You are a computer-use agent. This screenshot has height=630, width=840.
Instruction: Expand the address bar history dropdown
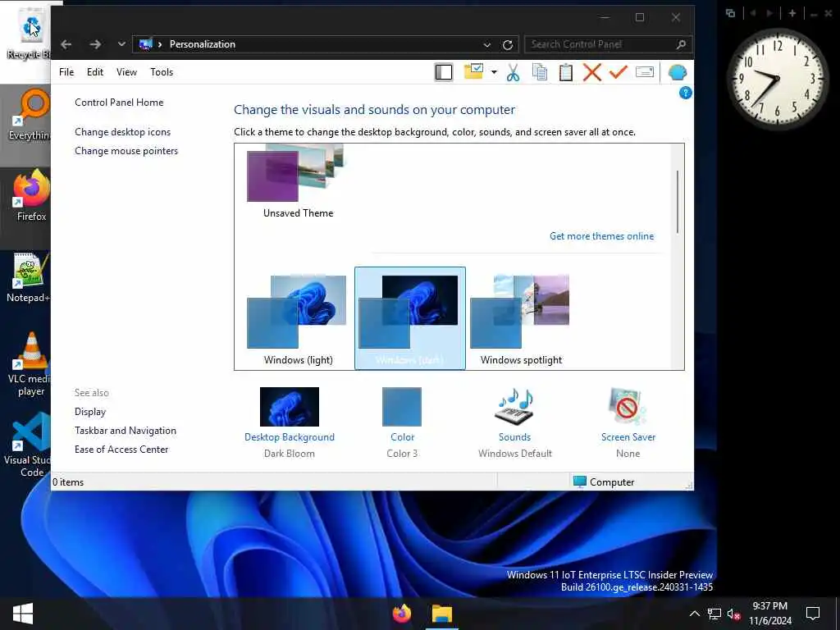tap(487, 45)
